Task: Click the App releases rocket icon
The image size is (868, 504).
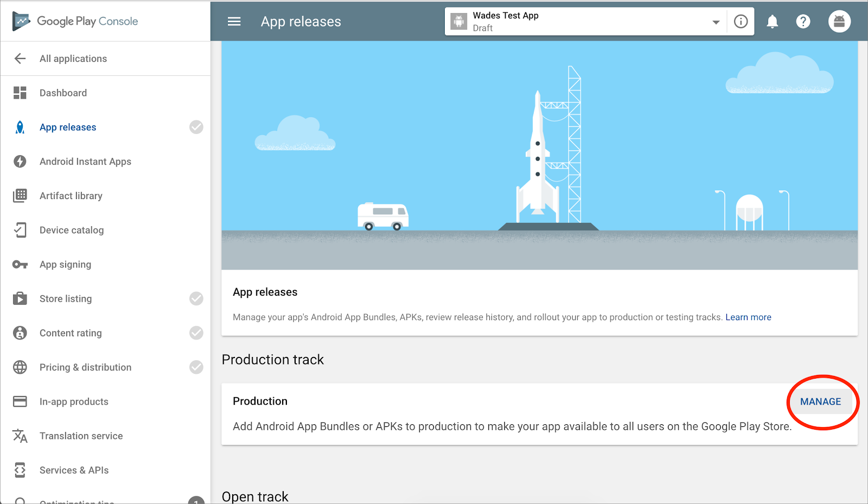Action: coord(20,127)
